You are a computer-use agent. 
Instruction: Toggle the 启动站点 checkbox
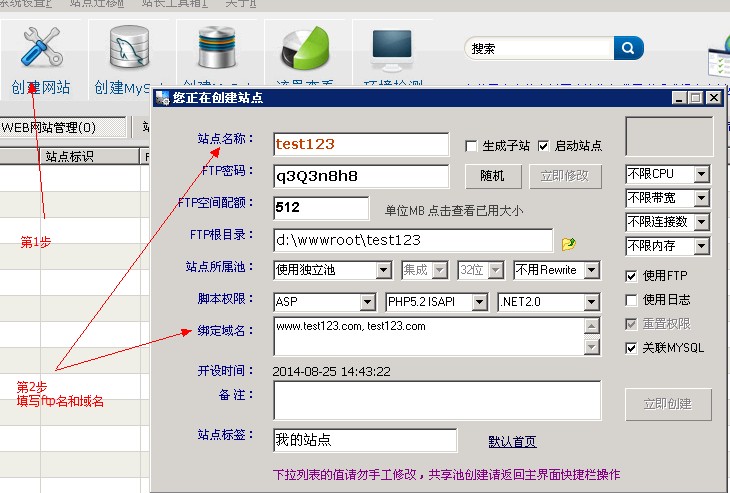[544, 145]
